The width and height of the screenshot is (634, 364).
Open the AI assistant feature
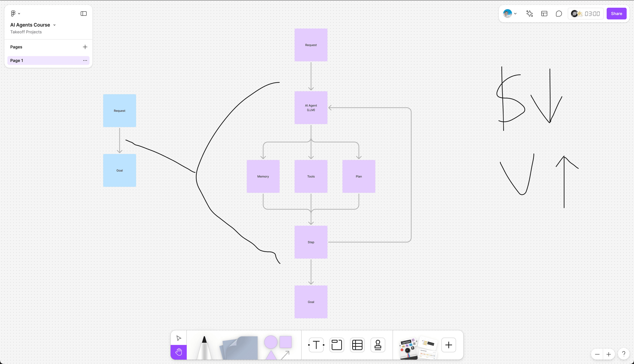point(529,14)
